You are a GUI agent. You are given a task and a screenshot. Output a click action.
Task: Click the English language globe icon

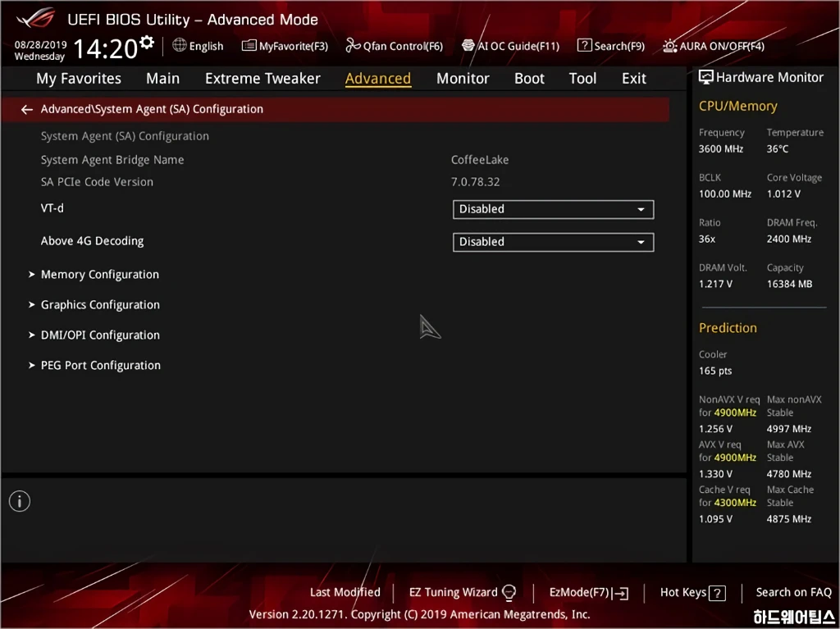click(x=180, y=46)
